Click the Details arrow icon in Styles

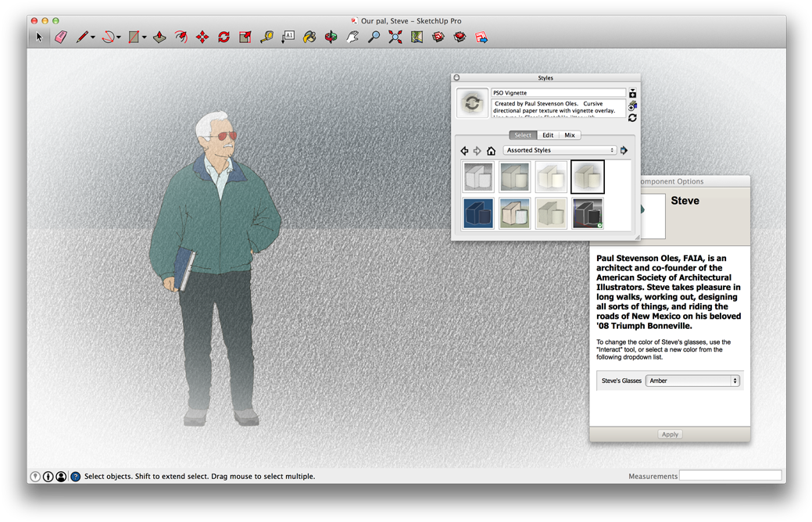pyautogui.click(x=624, y=150)
